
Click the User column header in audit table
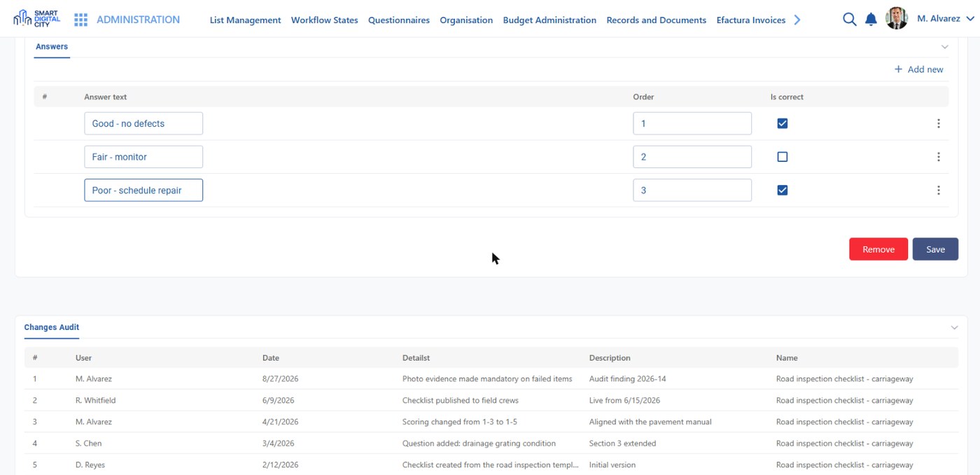click(83, 358)
